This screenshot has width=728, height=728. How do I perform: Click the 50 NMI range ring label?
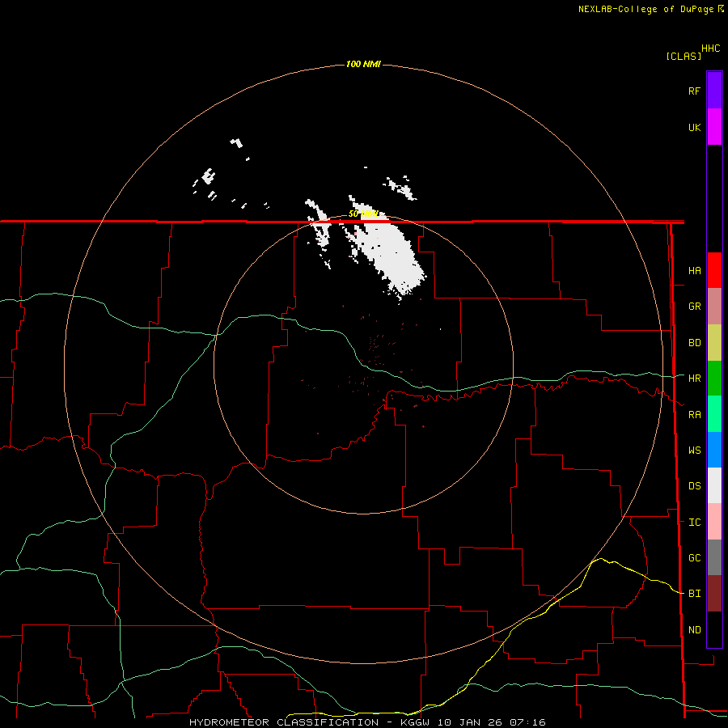[363, 214]
